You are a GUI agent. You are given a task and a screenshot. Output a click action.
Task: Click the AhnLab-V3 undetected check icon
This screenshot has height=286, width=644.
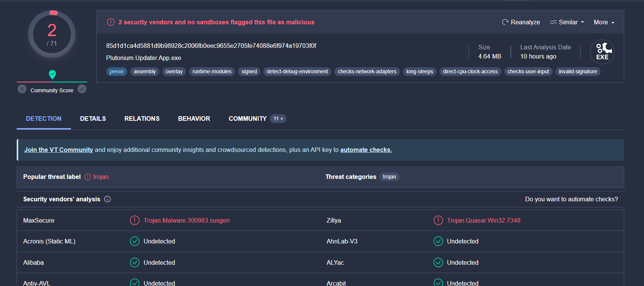click(x=438, y=241)
